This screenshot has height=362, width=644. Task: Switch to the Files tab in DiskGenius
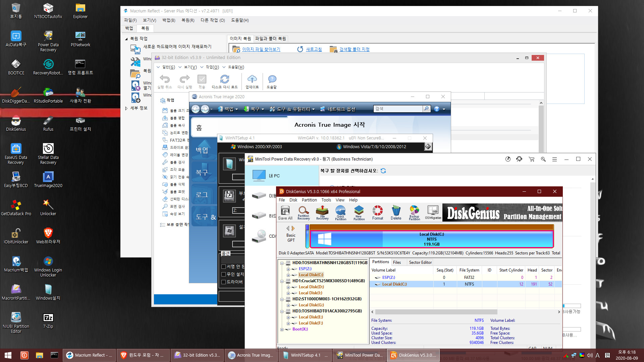pyautogui.click(x=397, y=262)
